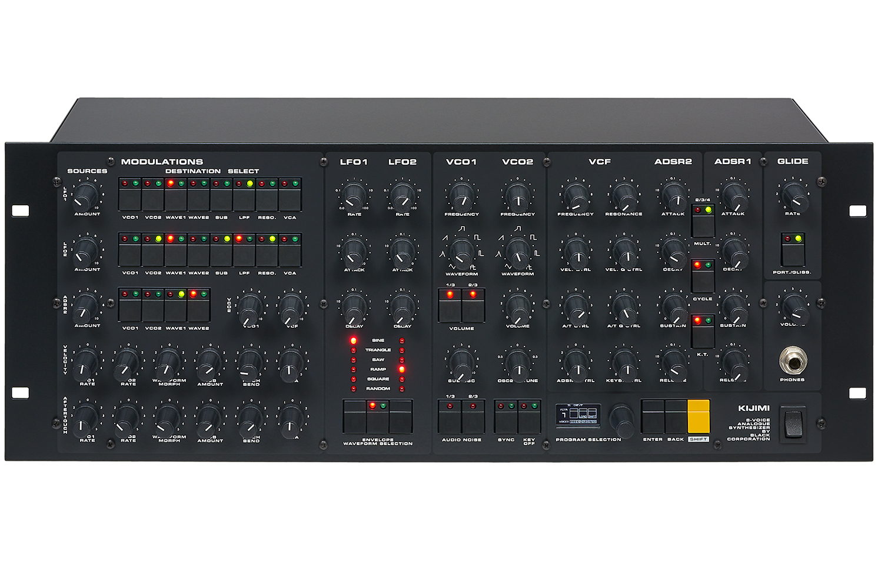Click the Program Selection encoder knob
This screenshot has height=588, width=878.
point(622,419)
